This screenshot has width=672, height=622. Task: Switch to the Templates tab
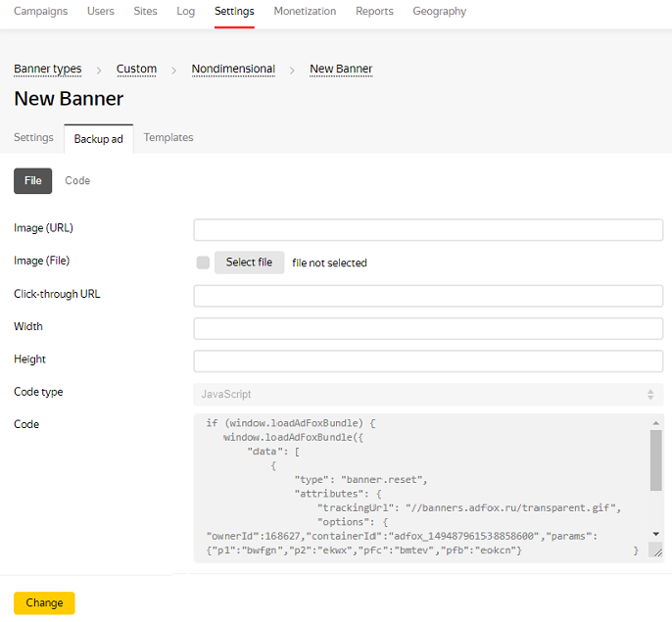click(168, 137)
